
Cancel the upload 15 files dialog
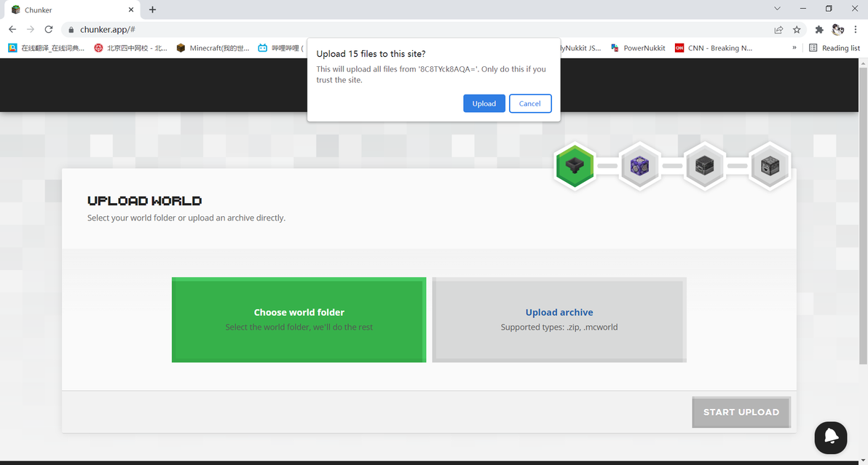[x=530, y=103]
